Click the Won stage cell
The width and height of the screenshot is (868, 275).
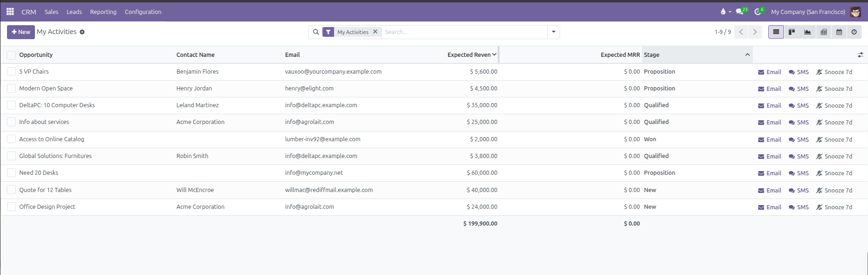(x=650, y=139)
